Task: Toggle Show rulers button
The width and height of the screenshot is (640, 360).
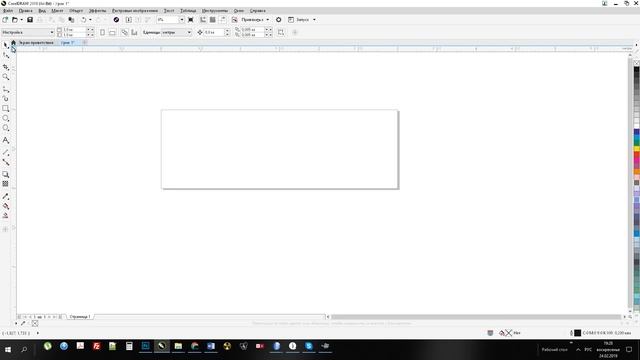Action: click(203, 20)
